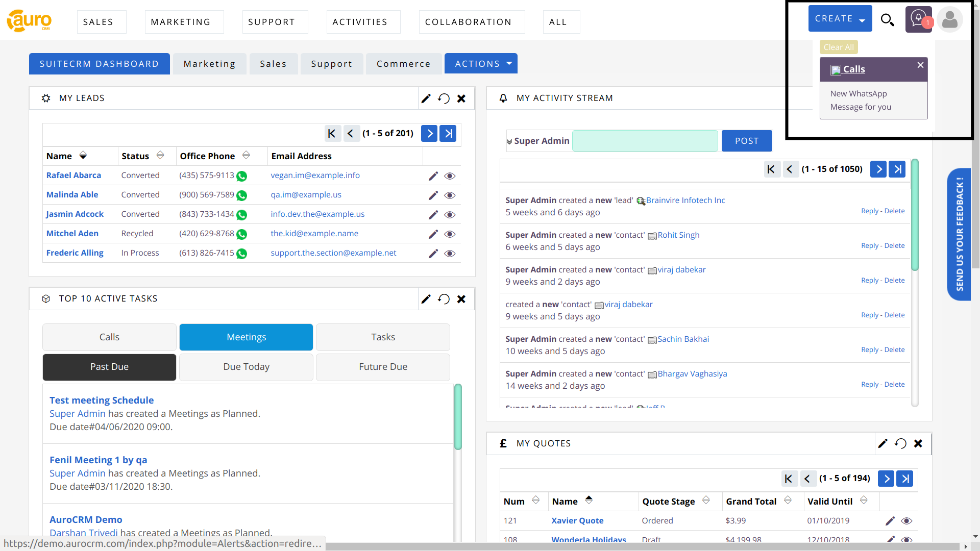Screen dimensions: 980x551
Task: Edit Mitchel Aden lead with pencil icon
Action: tap(433, 234)
